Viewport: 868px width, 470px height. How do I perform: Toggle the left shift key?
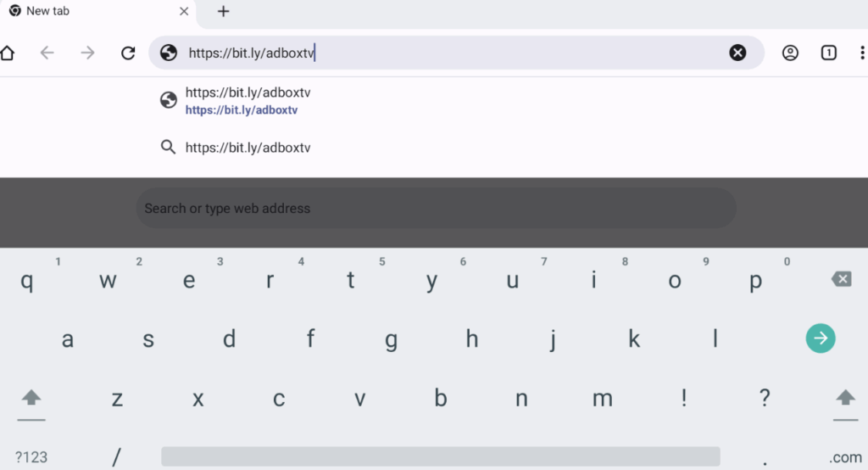(31, 398)
